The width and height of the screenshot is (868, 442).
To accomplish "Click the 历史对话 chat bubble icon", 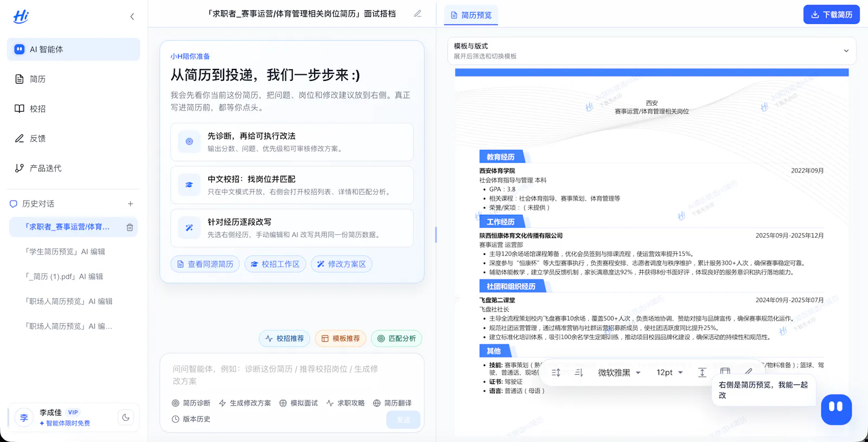I will point(14,204).
